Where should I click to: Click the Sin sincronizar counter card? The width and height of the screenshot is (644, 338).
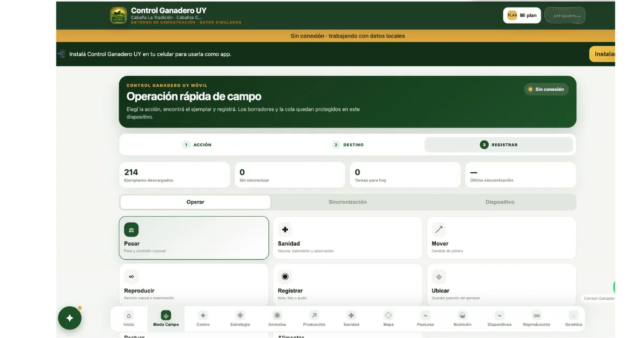(290, 175)
